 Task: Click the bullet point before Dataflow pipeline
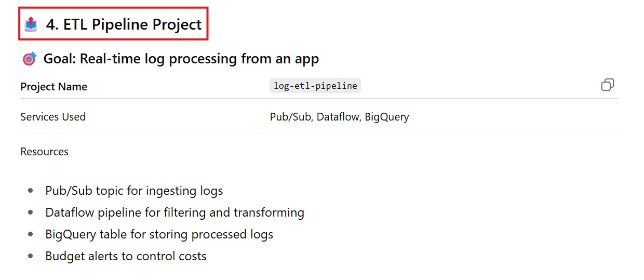(x=31, y=212)
